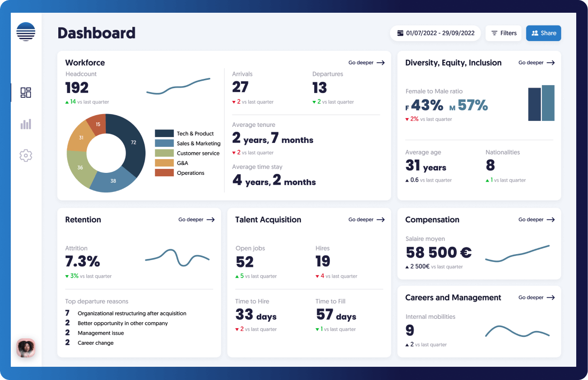The image size is (588, 380).
Task: Open the dashboard grid icon in sidebar
Action: click(x=25, y=93)
